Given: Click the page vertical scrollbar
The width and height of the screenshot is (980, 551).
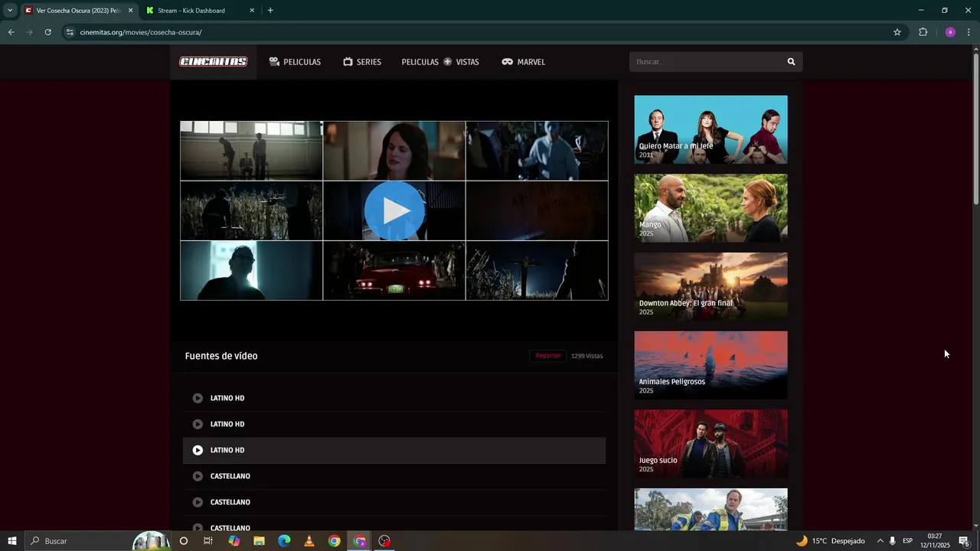Looking at the screenshot, I should coord(975,129).
